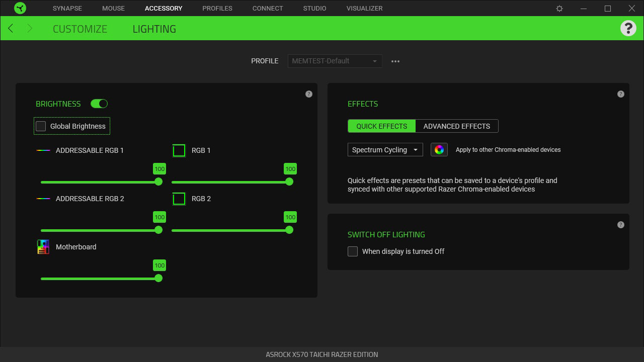Click the Effects panel help icon
The image size is (644, 362).
pyautogui.click(x=621, y=94)
